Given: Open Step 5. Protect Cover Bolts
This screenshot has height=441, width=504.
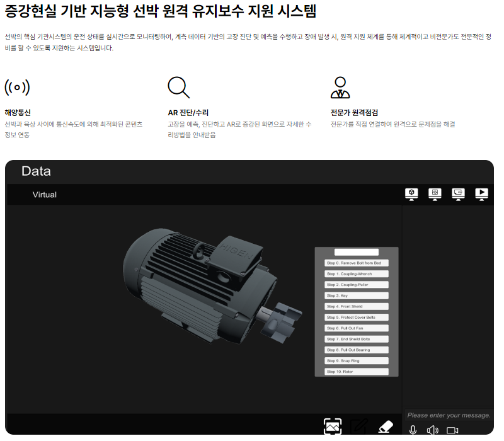Looking at the screenshot, I should (357, 317).
